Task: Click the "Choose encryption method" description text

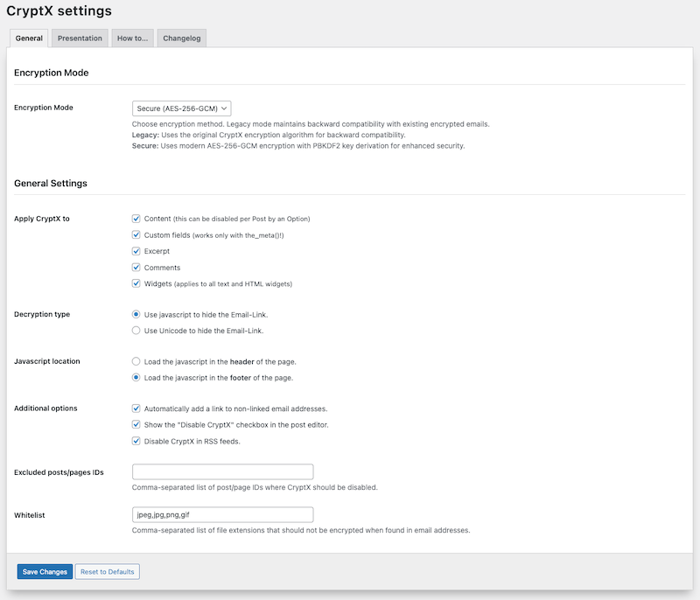Action: tap(311, 124)
